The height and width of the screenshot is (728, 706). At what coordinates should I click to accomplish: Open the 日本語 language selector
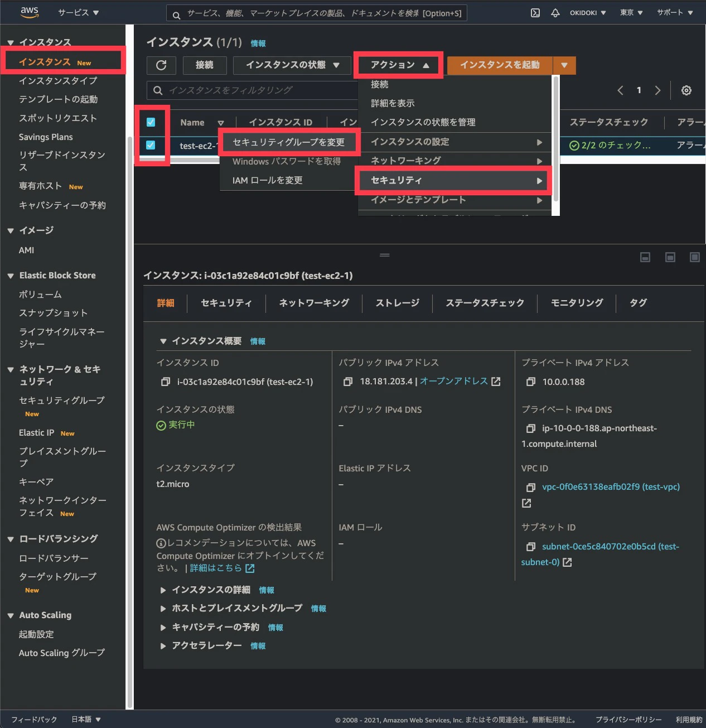click(x=86, y=720)
